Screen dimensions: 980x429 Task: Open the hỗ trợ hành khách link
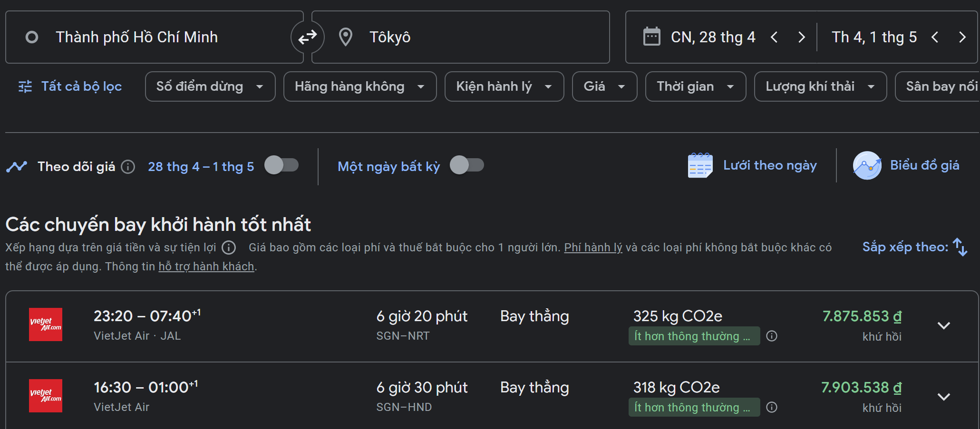206,267
